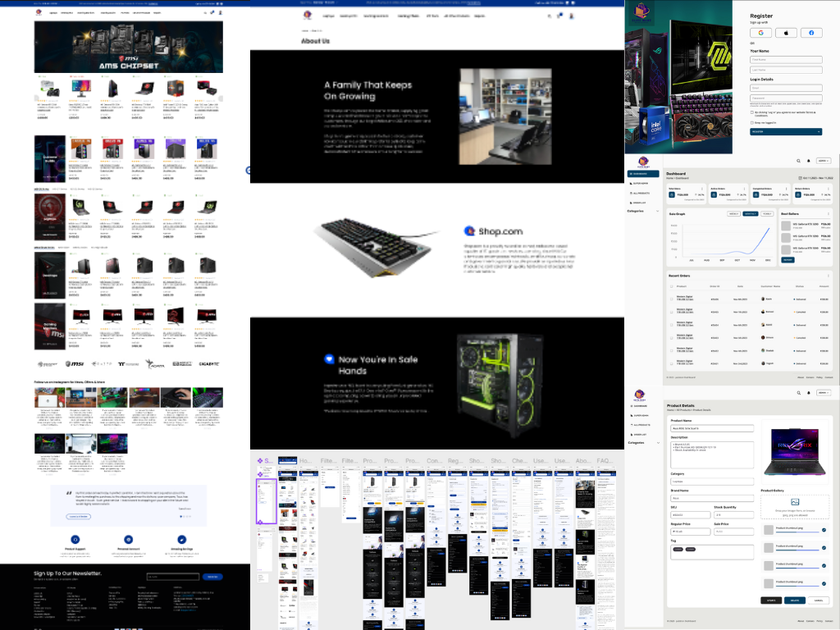Sign up with the Apple icon button
Image resolution: width=840 pixels, height=630 pixels.
(786, 33)
